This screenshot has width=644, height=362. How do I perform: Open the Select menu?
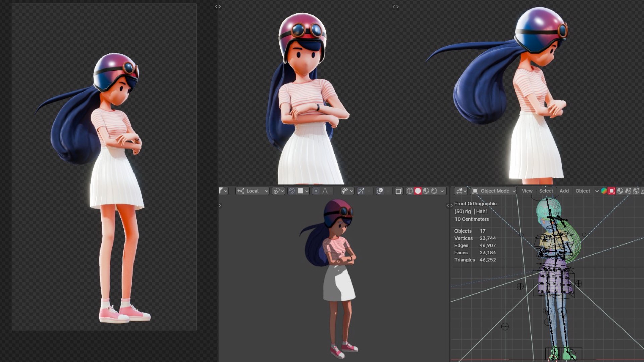coord(546,191)
